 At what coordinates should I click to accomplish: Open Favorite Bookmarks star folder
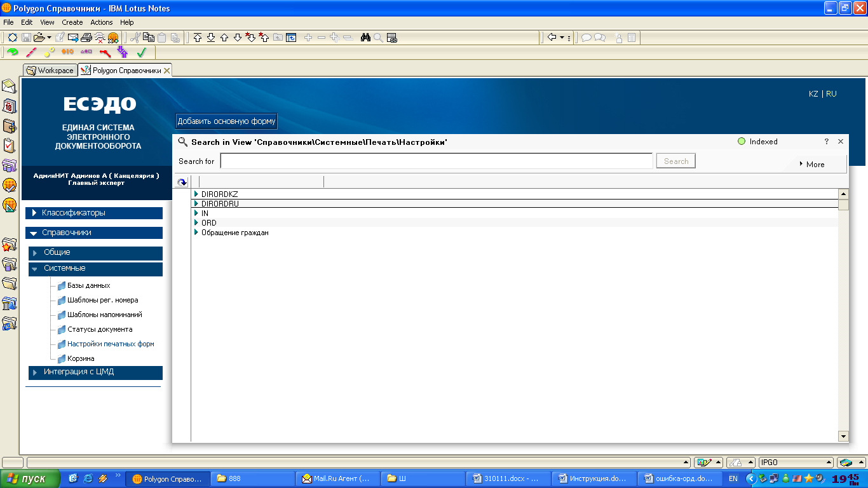[x=9, y=245]
